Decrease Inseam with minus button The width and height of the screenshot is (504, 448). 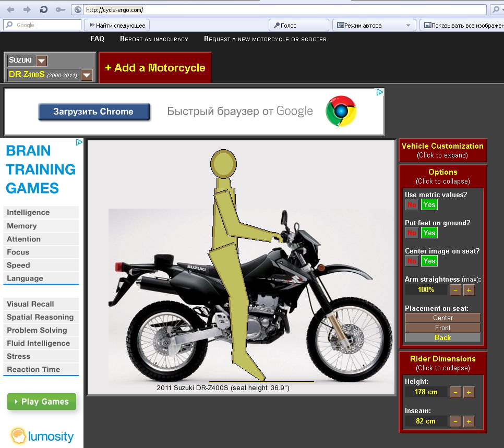click(x=455, y=421)
